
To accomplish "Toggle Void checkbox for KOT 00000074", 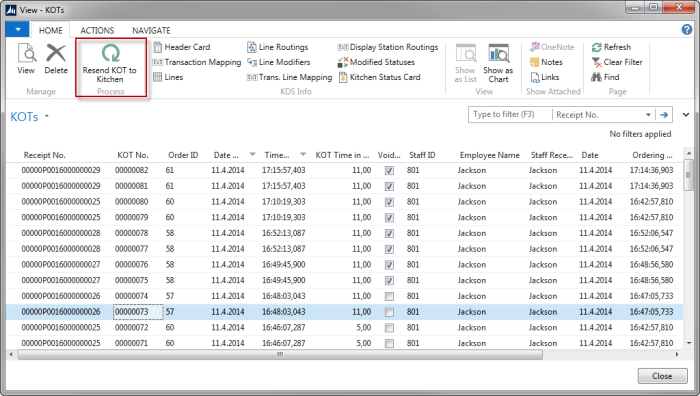I will 389,296.
